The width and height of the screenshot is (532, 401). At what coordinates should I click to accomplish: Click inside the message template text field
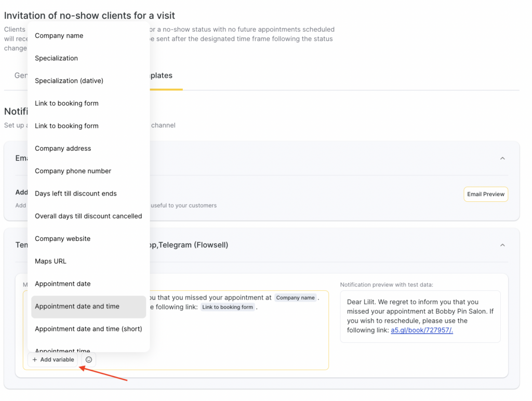click(x=234, y=333)
